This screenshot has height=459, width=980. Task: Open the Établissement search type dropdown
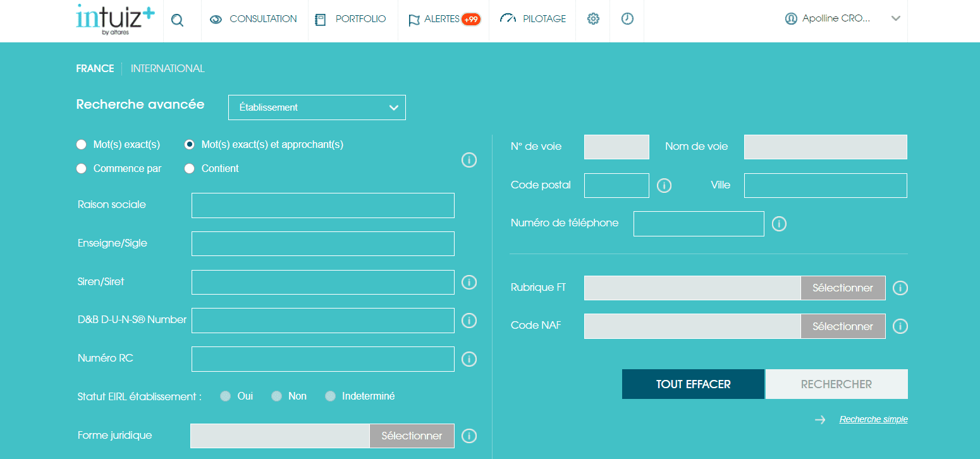click(317, 107)
